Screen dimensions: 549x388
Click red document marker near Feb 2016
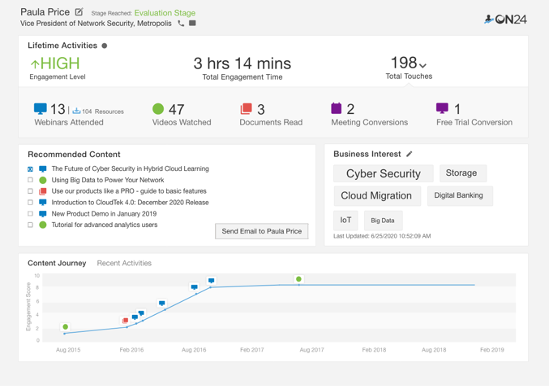125,320
